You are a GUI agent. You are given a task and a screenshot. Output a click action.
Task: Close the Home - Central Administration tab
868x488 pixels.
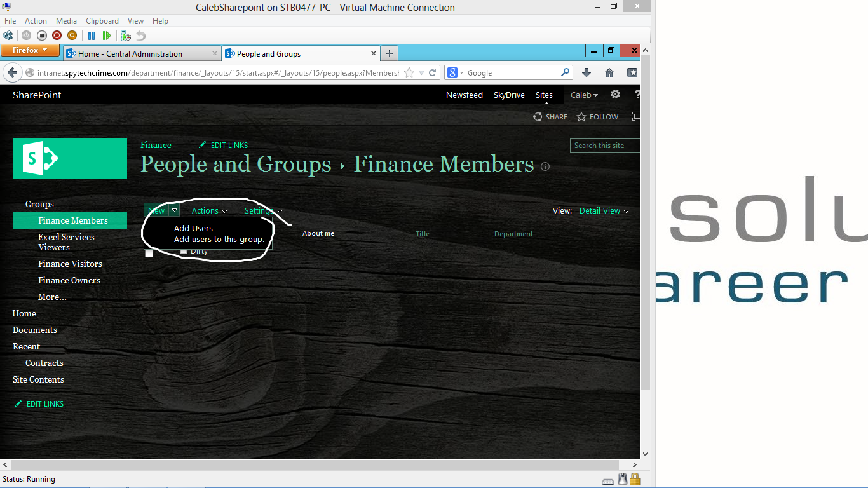click(x=214, y=54)
